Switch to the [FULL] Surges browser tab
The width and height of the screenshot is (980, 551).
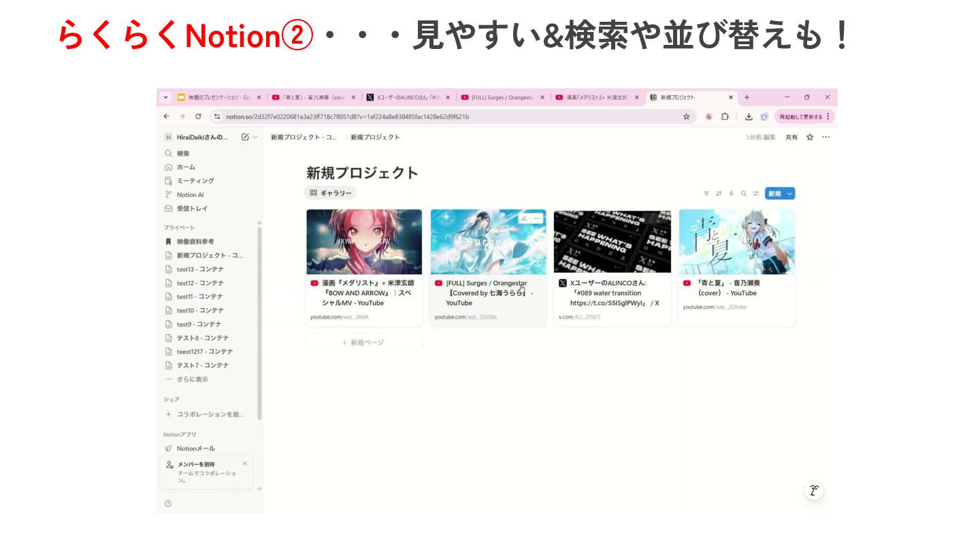503,97
